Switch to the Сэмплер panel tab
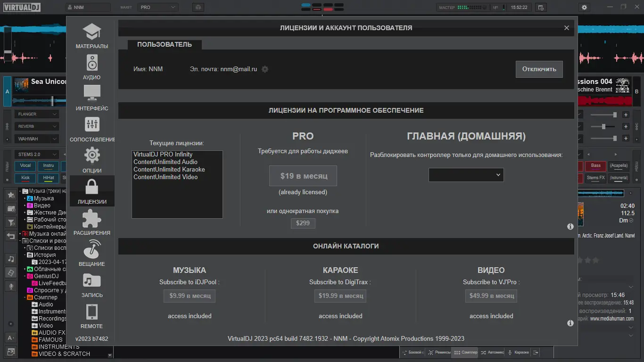Image resolution: width=644 pixels, height=362 pixels. (x=465, y=352)
